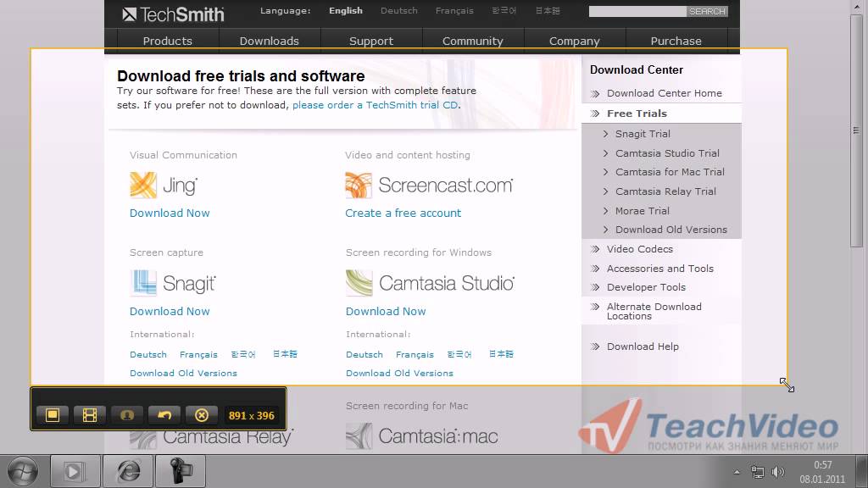Click the Camtasia:mac product name
This screenshot has height=488, width=868.
(x=438, y=436)
